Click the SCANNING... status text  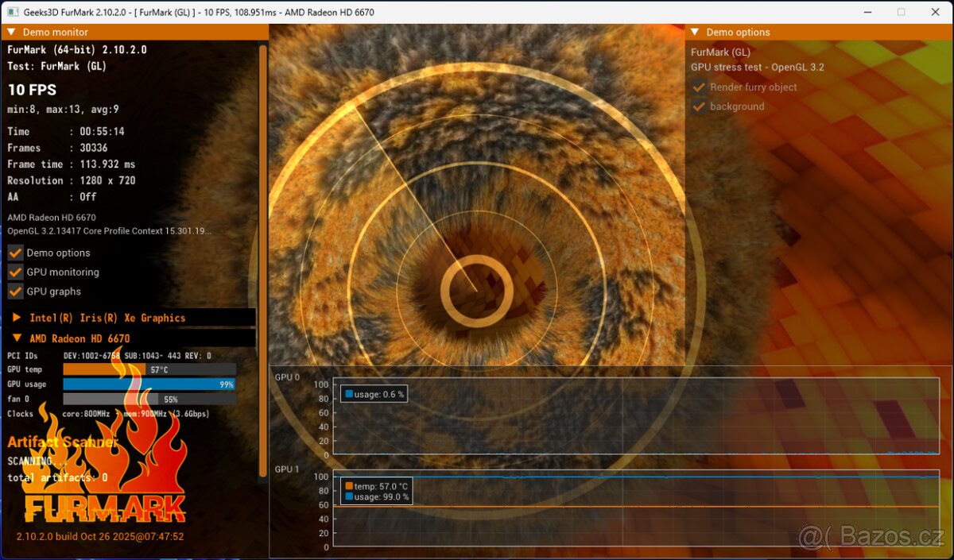[x=37, y=461]
